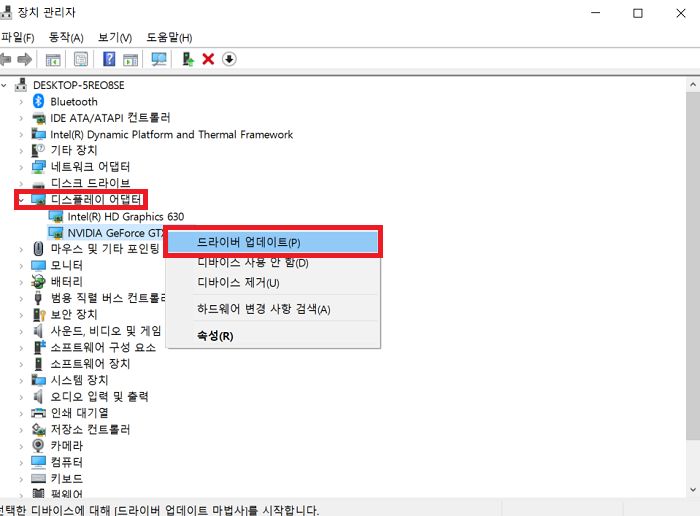Screen dimensions: 700x516
Task: Open the 동작(A) menu
Action: click(66, 37)
